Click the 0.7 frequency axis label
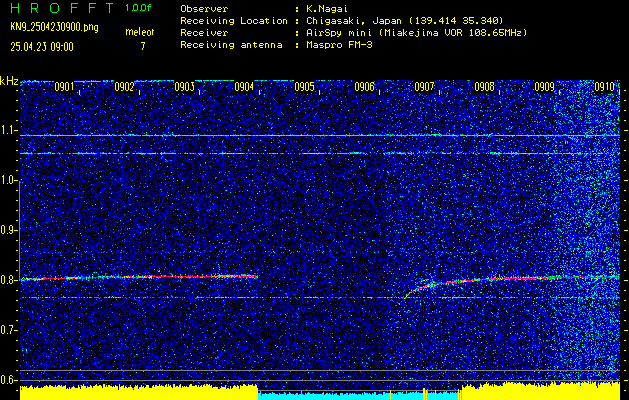Screen dimensions: 629x400 9,330
